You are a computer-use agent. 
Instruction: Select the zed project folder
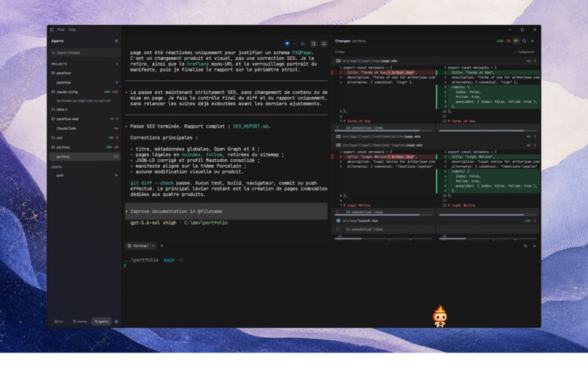tap(85, 138)
